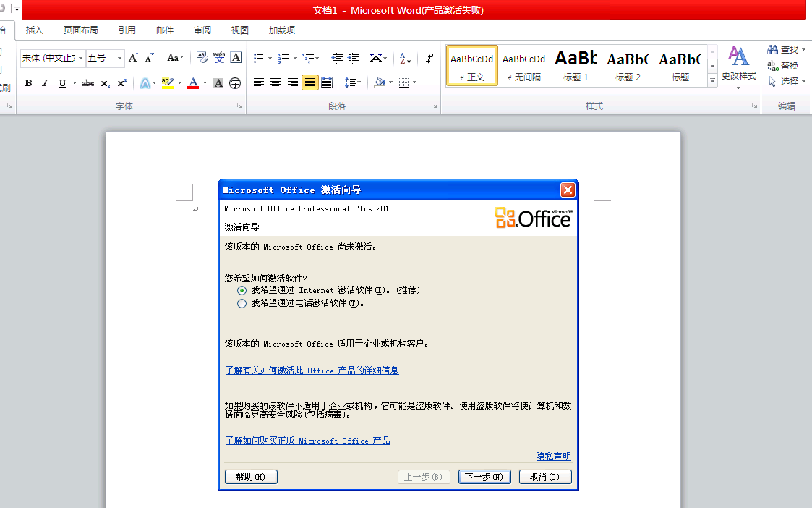812x508 pixels.
Task: Show paragraph marks toggle
Action: (429, 58)
